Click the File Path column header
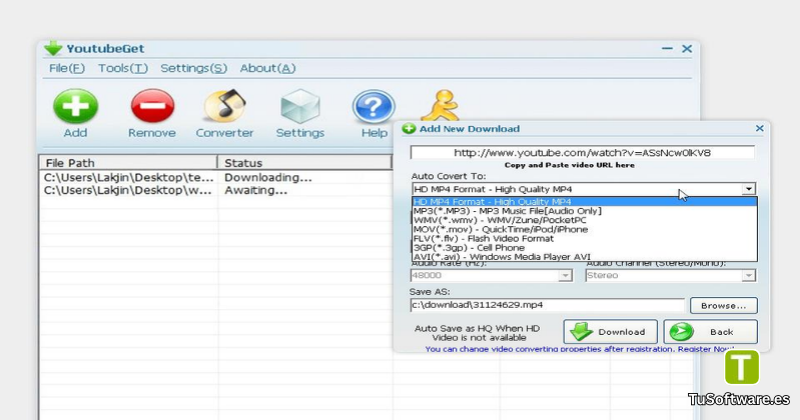The height and width of the screenshot is (420, 800). pyautogui.click(x=128, y=163)
